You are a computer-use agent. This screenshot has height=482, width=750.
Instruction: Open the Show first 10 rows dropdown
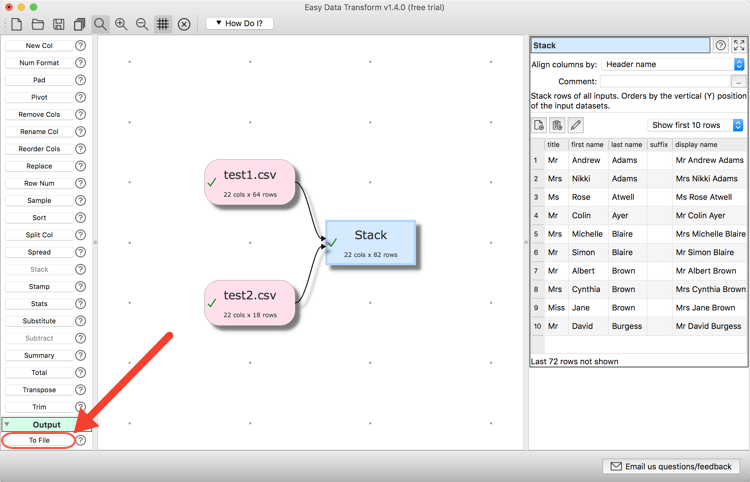(x=696, y=125)
